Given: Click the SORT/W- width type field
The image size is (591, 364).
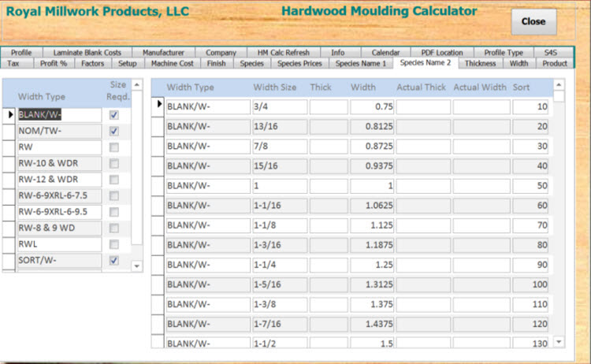Looking at the screenshot, I should (60, 261).
